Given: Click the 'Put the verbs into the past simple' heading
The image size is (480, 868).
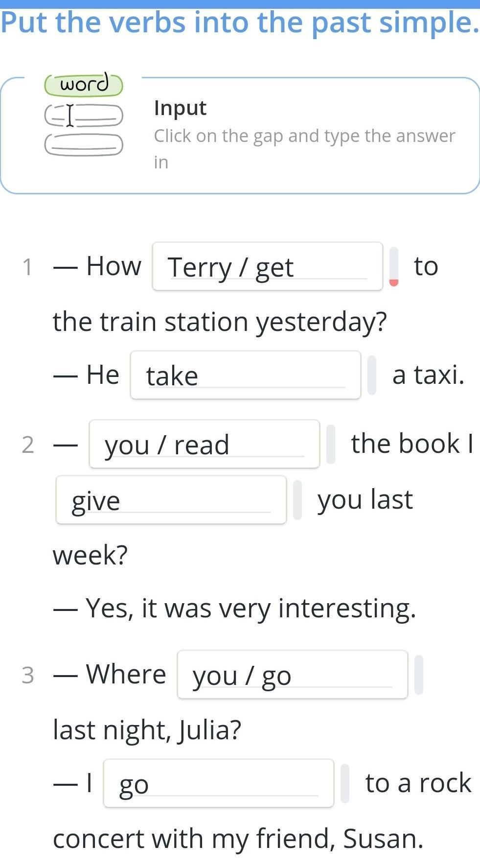Looking at the screenshot, I should click(240, 23).
